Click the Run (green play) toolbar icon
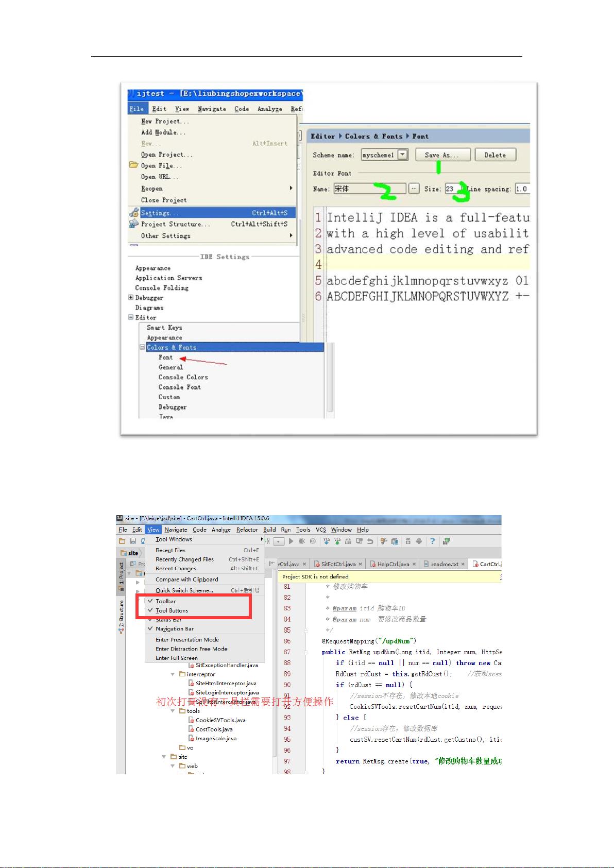The image size is (614, 868). pyautogui.click(x=291, y=541)
